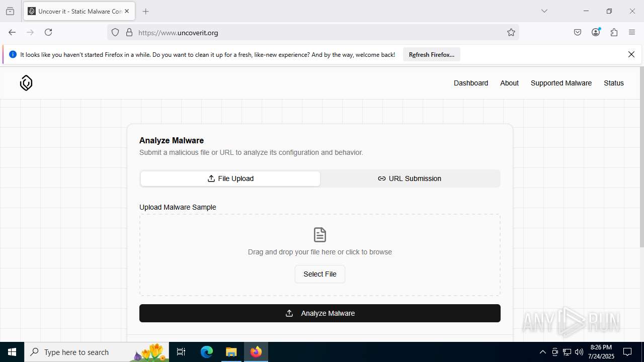This screenshot has height=362, width=644.
Task: Open Windows Start menu
Action: 12,352
